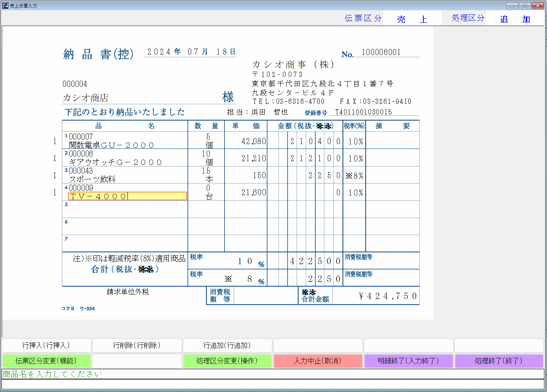Click product code 000009
547x392 pixels.
pyautogui.click(x=81, y=188)
